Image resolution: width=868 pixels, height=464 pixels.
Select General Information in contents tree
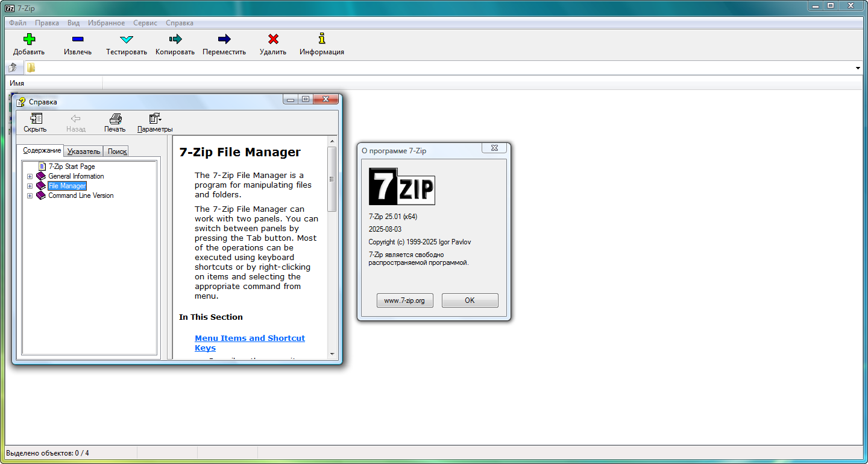coord(76,176)
